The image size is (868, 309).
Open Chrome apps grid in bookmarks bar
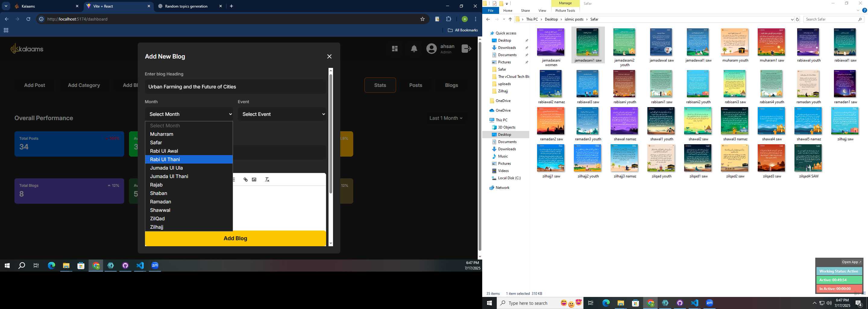pyautogui.click(x=6, y=30)
